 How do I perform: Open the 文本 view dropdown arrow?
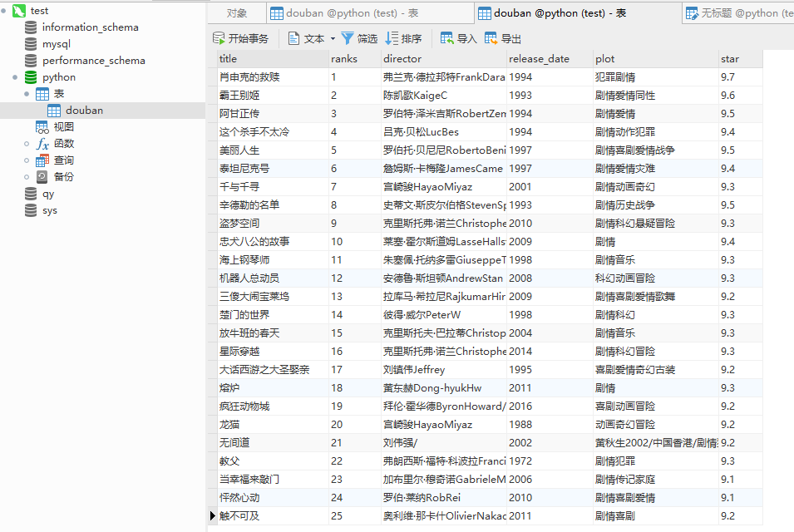click(x=333, y=38)
